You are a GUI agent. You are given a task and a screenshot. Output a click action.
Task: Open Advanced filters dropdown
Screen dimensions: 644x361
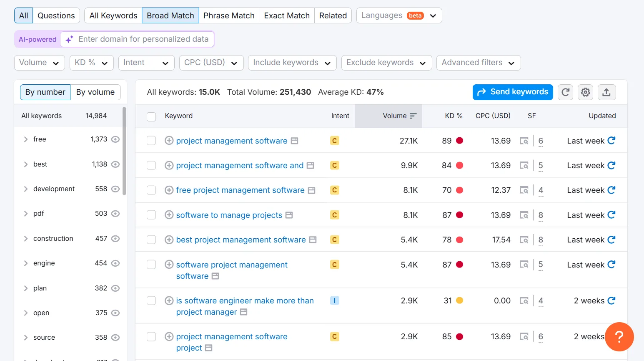click(479, 63)
